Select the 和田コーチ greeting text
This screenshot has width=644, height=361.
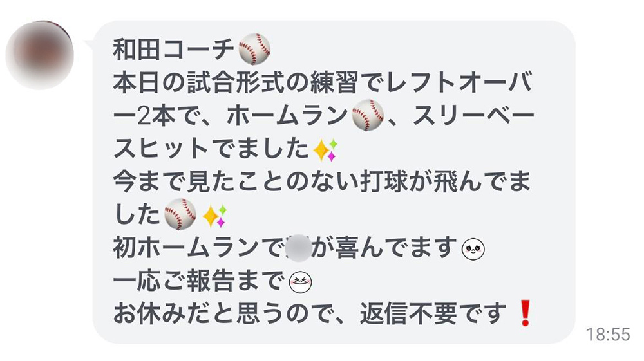tap(173, 50)
